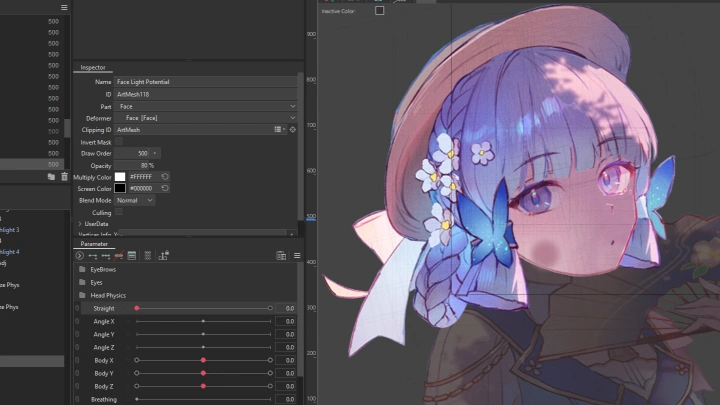
Task: Select the Breathing parameter name
Action: point(104,399)
